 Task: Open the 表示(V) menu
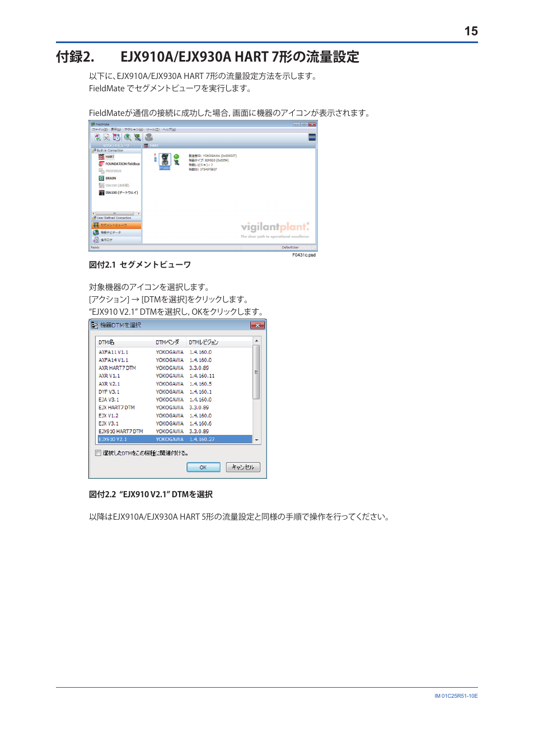(x=116, y=129)
